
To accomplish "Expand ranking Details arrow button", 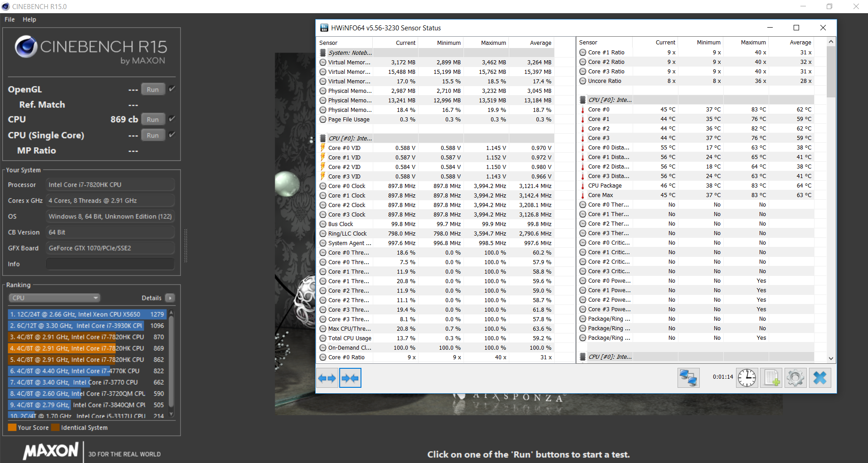I will 170,298.
